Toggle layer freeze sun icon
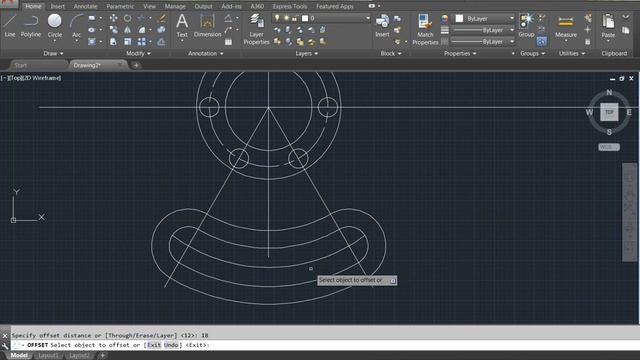The width and height of the screenshot is (640, 360). click(x=286, y=18)
